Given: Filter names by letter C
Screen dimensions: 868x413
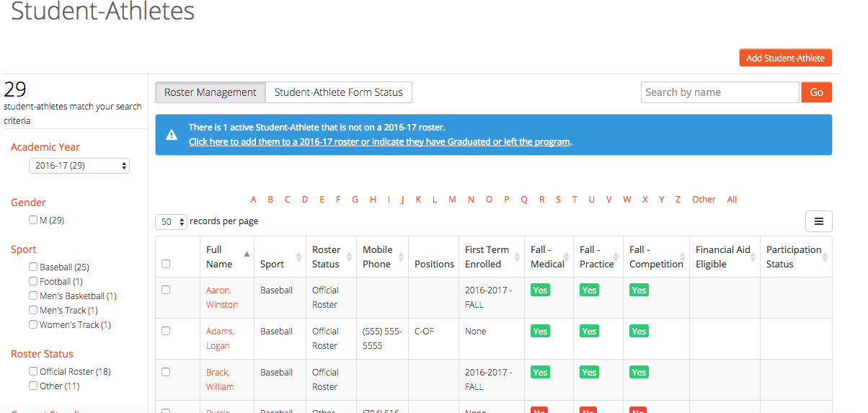Looking at the screenshot, I should (x=287, y=200).
